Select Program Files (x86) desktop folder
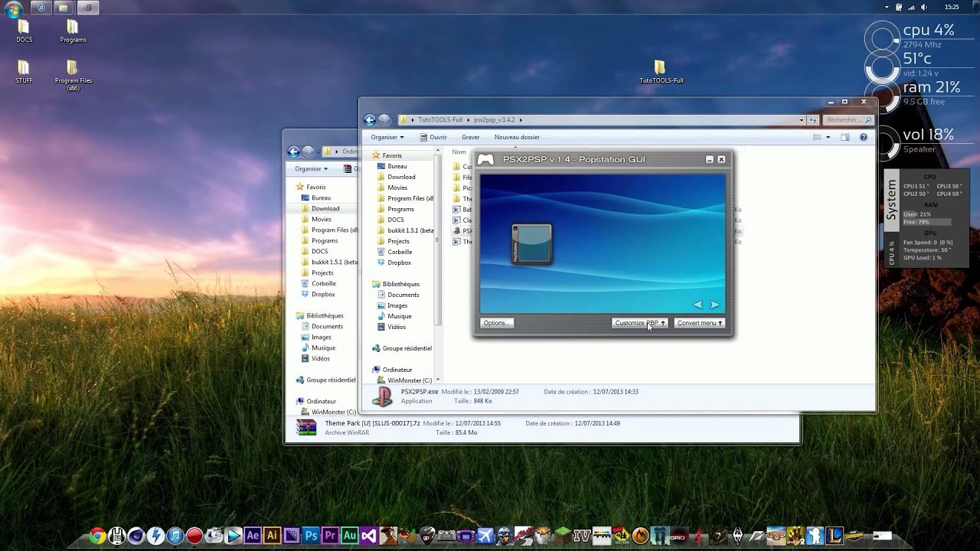This screenshot has width=980, height=551. 73,76
